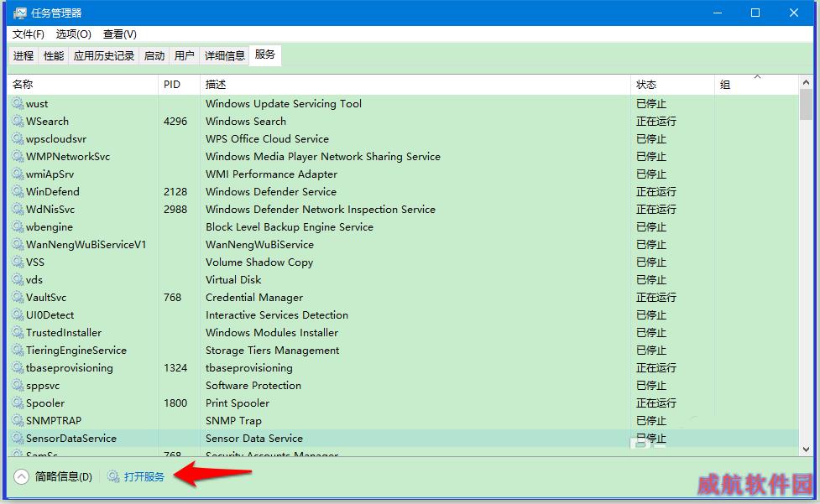Click the SNMPTRAP service gear icon
Viewport: 820px width, 504px height.
point(18,421)
